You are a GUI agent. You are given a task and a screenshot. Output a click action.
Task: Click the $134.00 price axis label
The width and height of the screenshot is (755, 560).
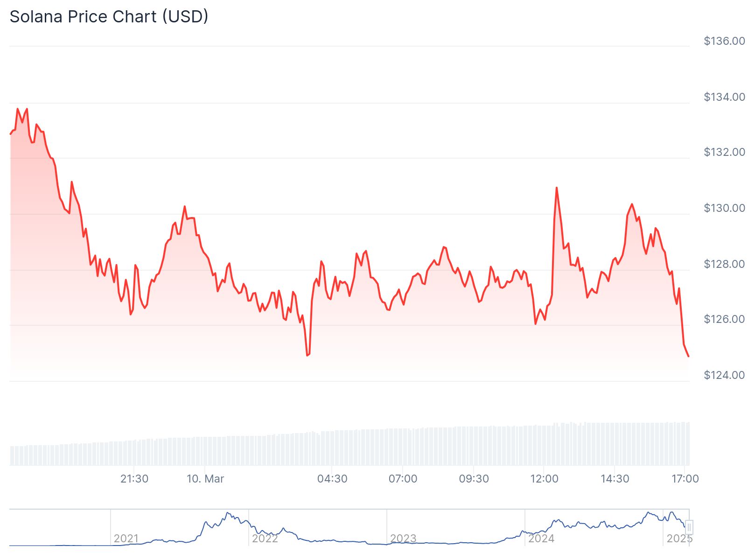pyautogui.click(x=724, y=97)
